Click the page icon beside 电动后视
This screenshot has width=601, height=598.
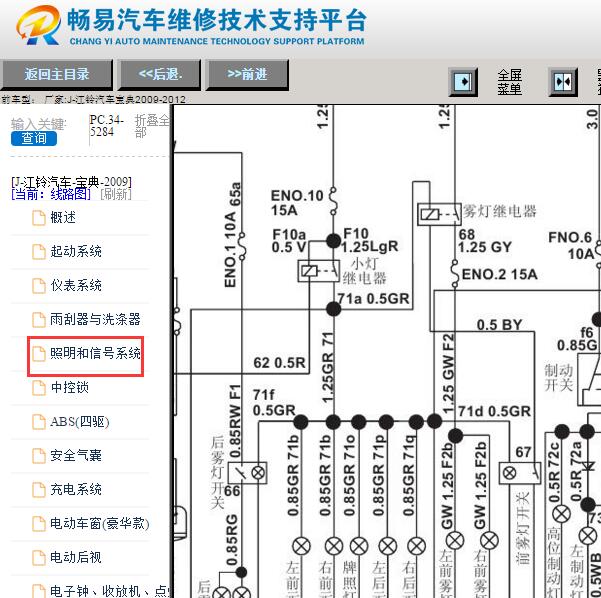(x=39, y=558)
